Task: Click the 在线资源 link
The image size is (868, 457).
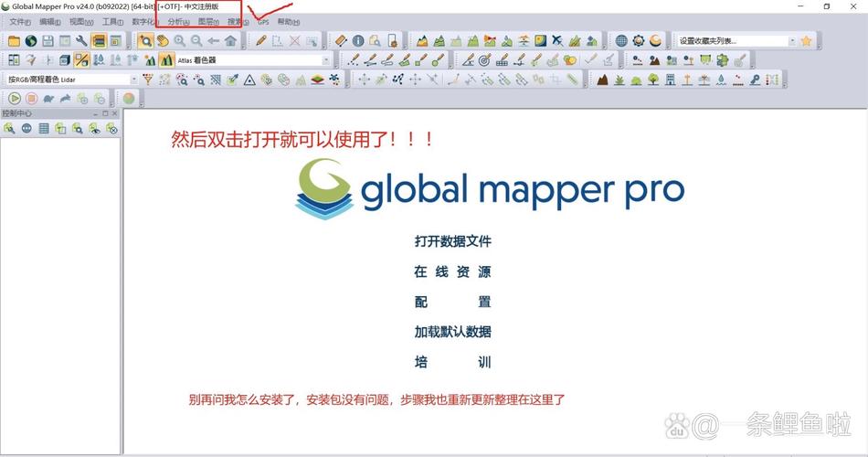Action: [453, 271]
